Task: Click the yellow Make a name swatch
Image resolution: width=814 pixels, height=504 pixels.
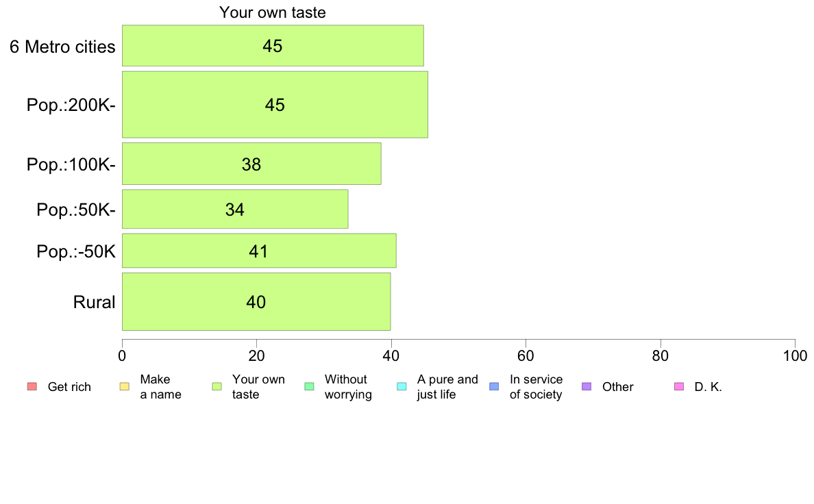Action: click(x=125, y=387)
